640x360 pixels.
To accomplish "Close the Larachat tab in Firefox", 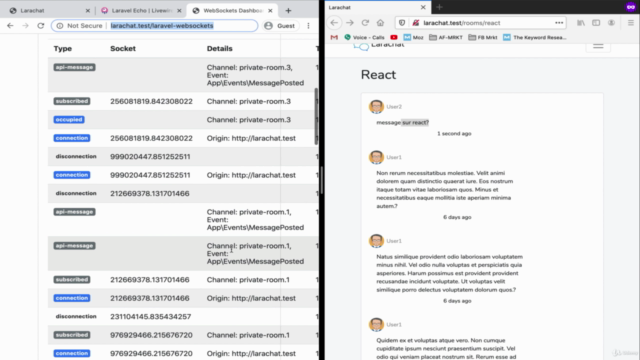I will tap(423, 7).
